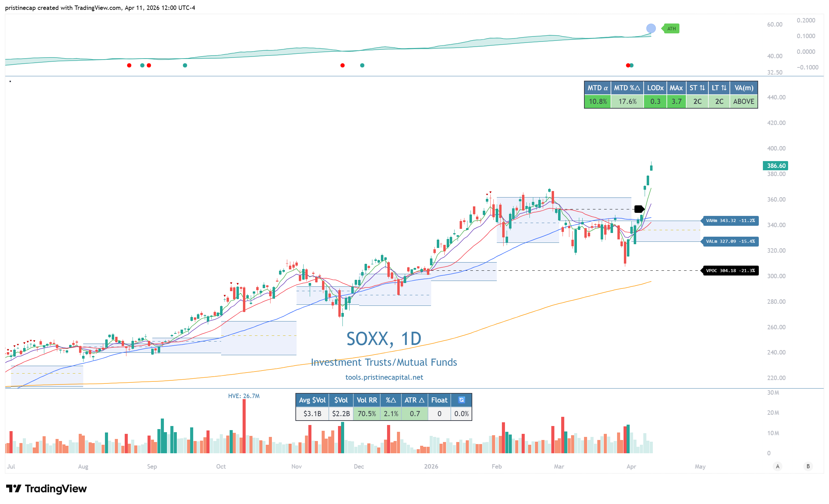The height and width of the screenshot is (504, 829).
Task: Click the 2026 label on time axis
Action: (431, 467)
